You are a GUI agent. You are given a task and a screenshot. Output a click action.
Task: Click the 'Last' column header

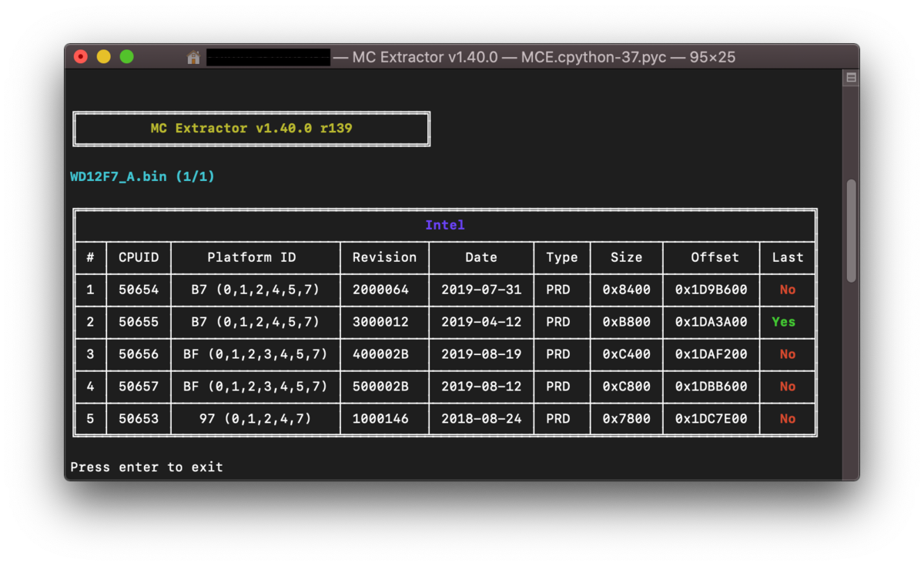click(x=788, y=257)
